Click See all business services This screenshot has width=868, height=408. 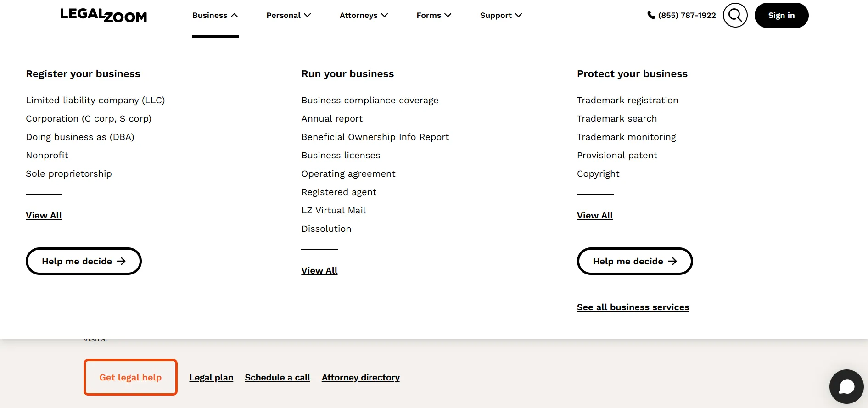633,307
